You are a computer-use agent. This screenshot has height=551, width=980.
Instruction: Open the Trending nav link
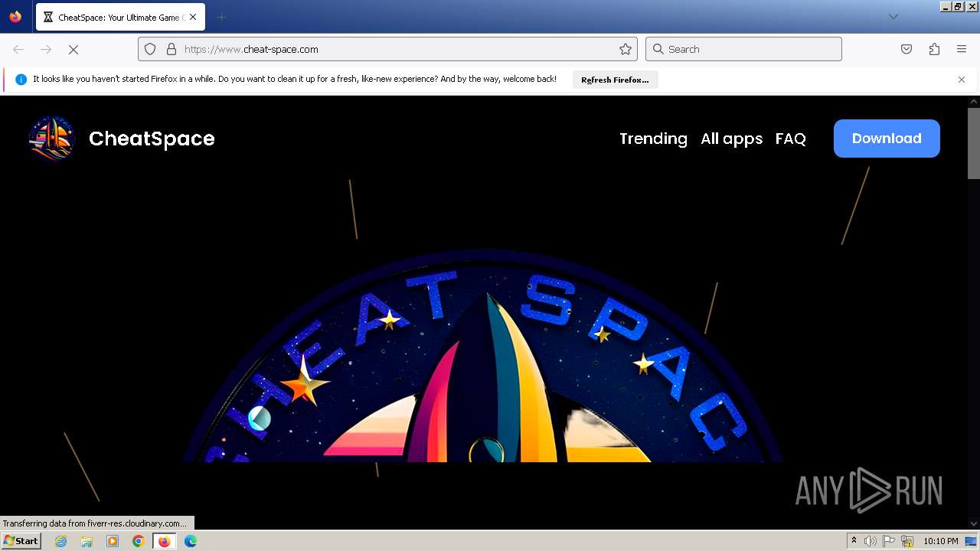653,139
